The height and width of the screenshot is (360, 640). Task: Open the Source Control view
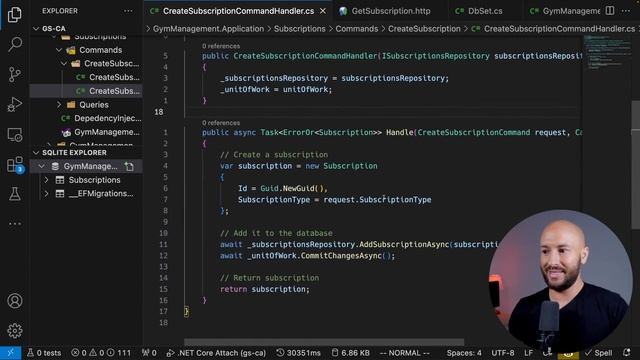point(15,74)
